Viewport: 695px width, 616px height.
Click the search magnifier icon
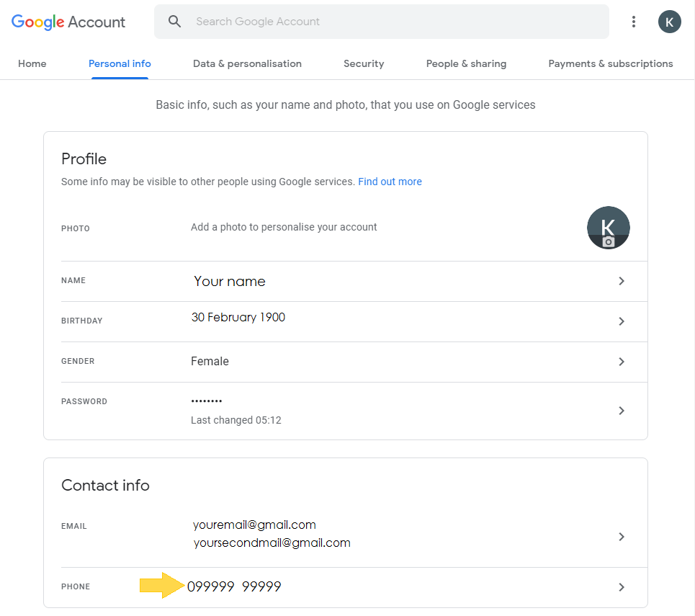[x=175, y=22]
